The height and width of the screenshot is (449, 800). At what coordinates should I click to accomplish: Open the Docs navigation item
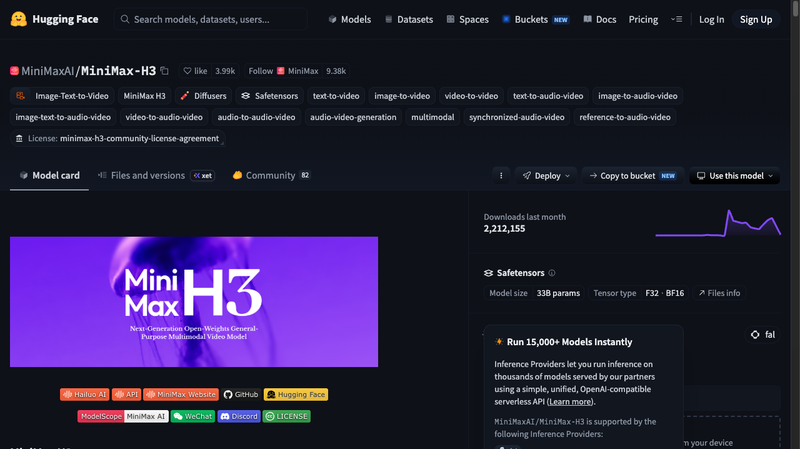click(x=599, y=19)
